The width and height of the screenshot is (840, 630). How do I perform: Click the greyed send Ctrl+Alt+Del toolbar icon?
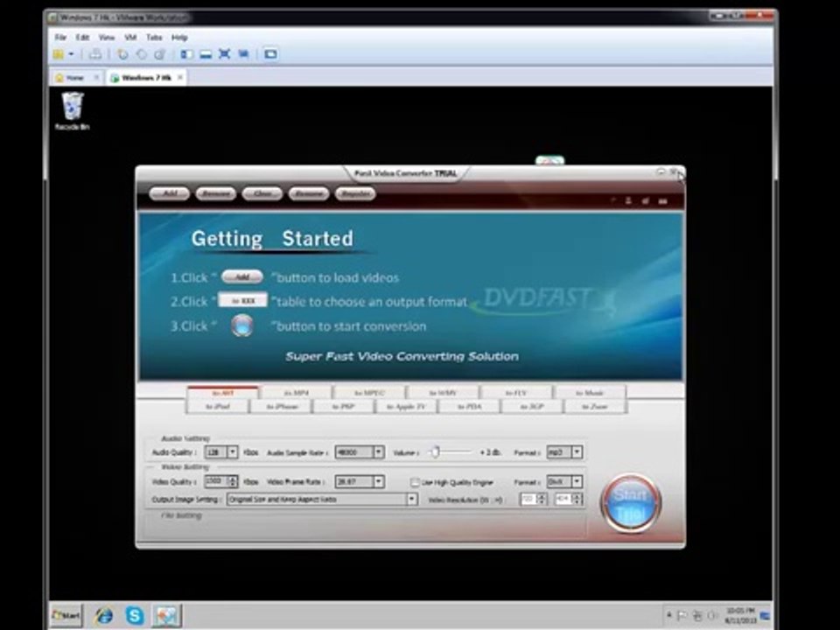[x=95, y=54]
